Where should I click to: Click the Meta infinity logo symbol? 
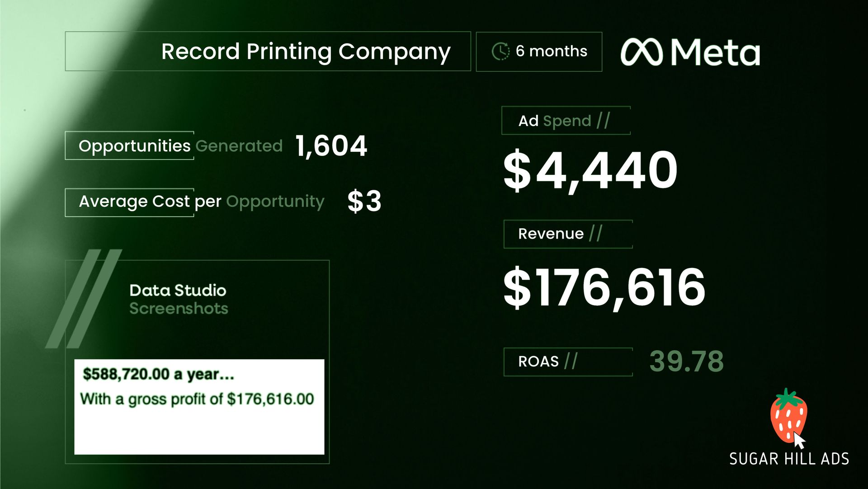point(642,52)
